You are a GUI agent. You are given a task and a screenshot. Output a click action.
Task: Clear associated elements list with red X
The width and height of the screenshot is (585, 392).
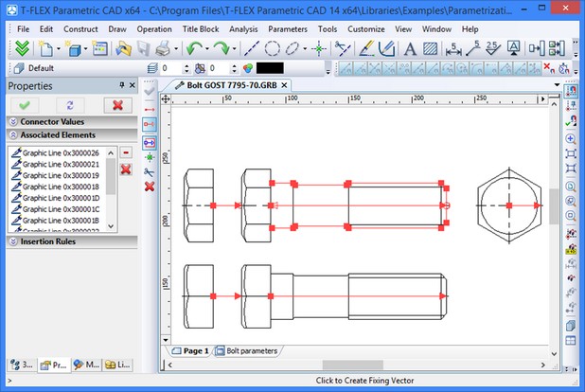[126, 169]
